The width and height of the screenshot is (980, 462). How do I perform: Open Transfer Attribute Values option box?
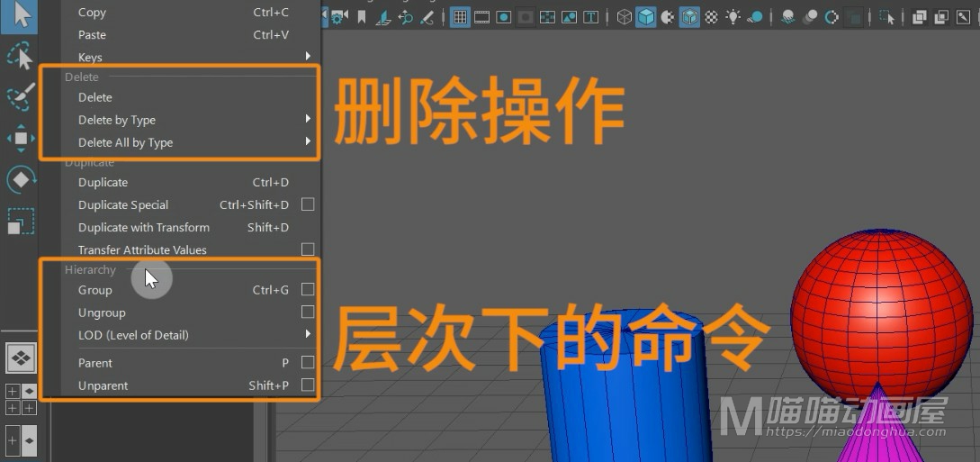[x=308, y=249]
